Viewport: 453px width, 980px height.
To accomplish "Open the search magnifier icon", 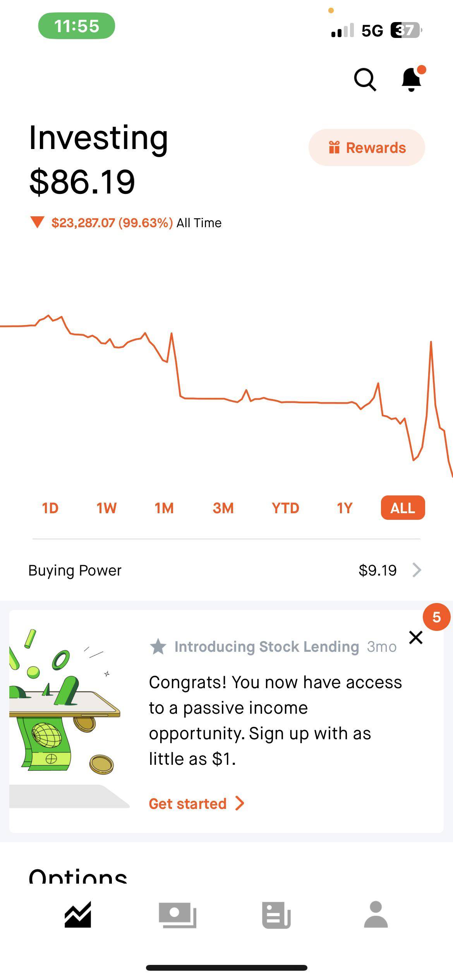I will click(x=365, y=80).
